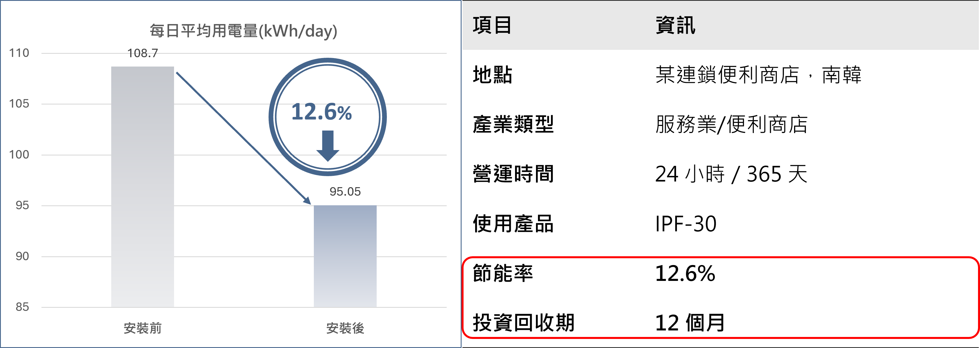Click the 95.05 data label

pyautogui.click(x=345, y=191)
